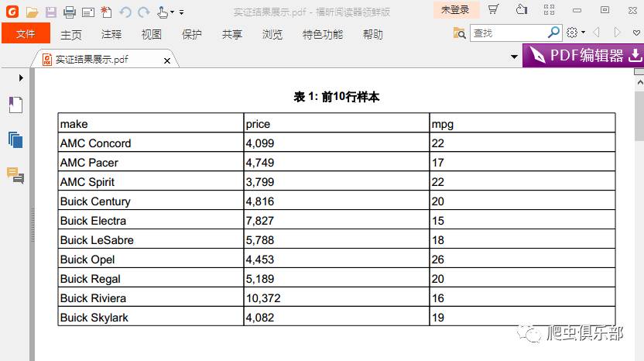Go to previous search result arrow
This screenshot has width=644, height=361.
coord(597,33)
